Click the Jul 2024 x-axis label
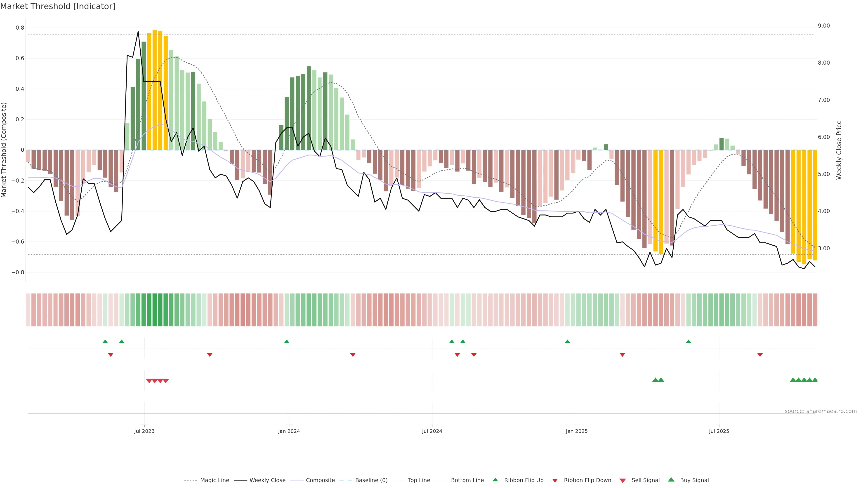The image size is (868, 488). point(432,431)
